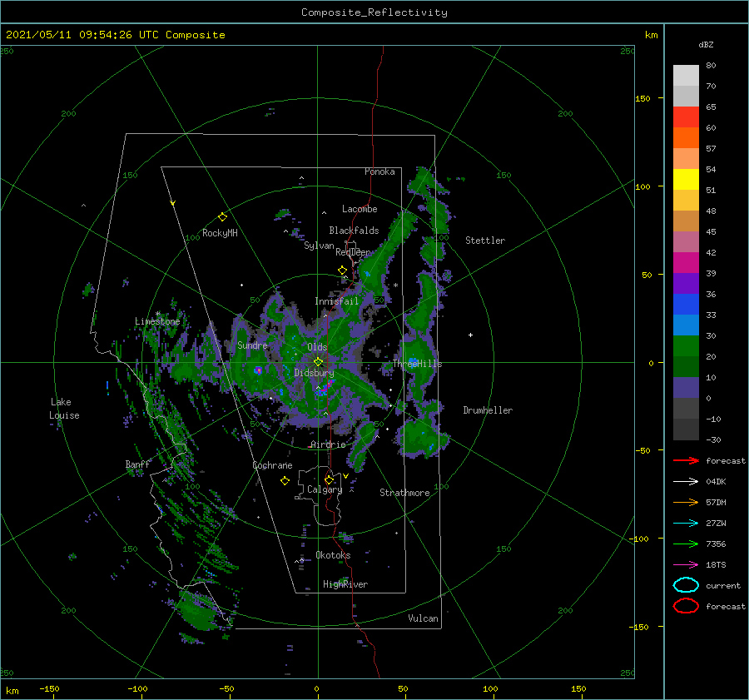Click the Banff label

pos(137,464)
